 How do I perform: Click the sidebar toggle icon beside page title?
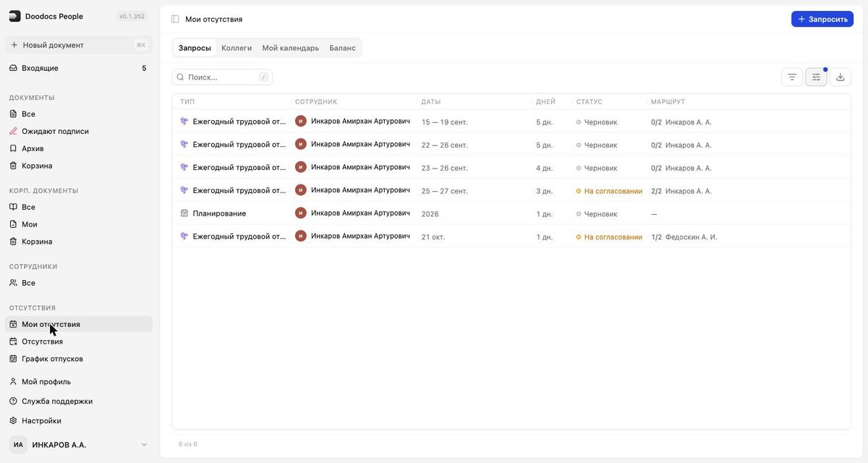[175, 20]
